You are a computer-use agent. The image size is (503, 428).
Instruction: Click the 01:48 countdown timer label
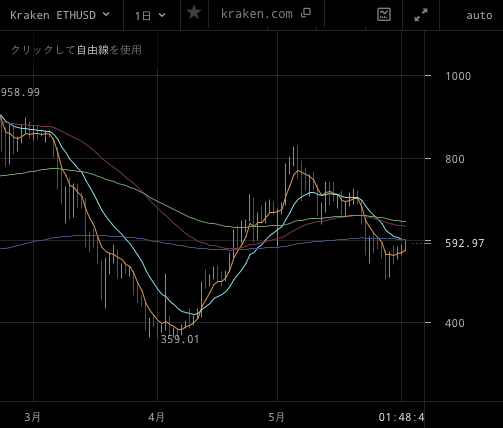(401, 417)
